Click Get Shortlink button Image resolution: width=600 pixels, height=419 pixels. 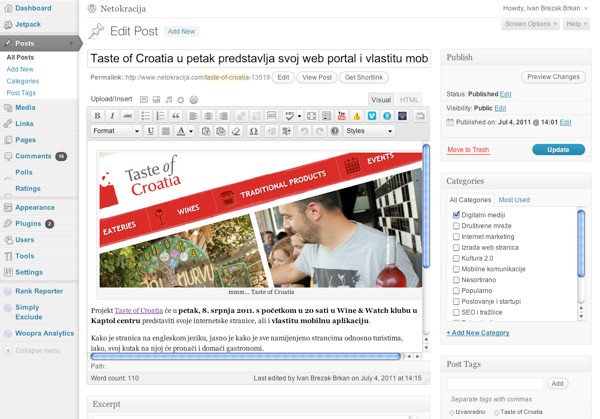[x=364, y=77]
